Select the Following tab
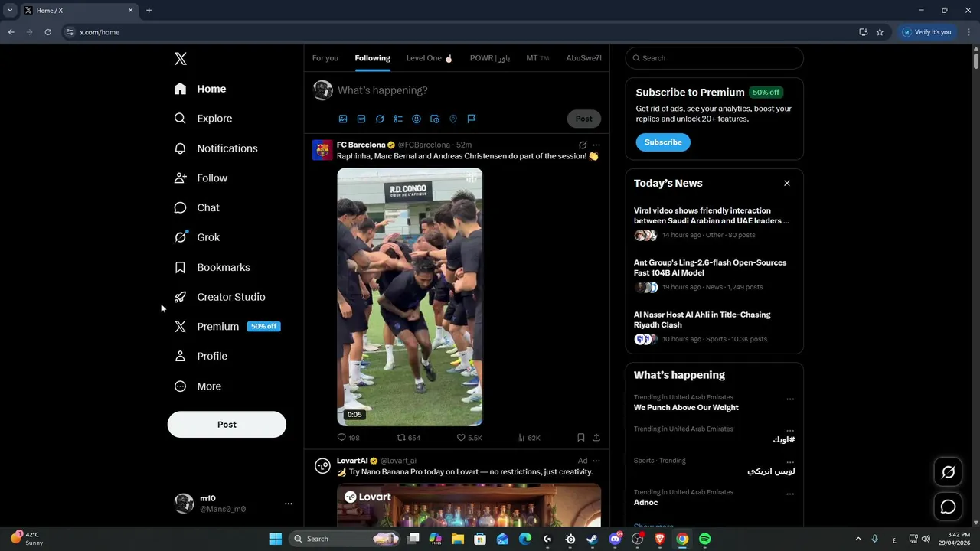 [x=373, y=58]
